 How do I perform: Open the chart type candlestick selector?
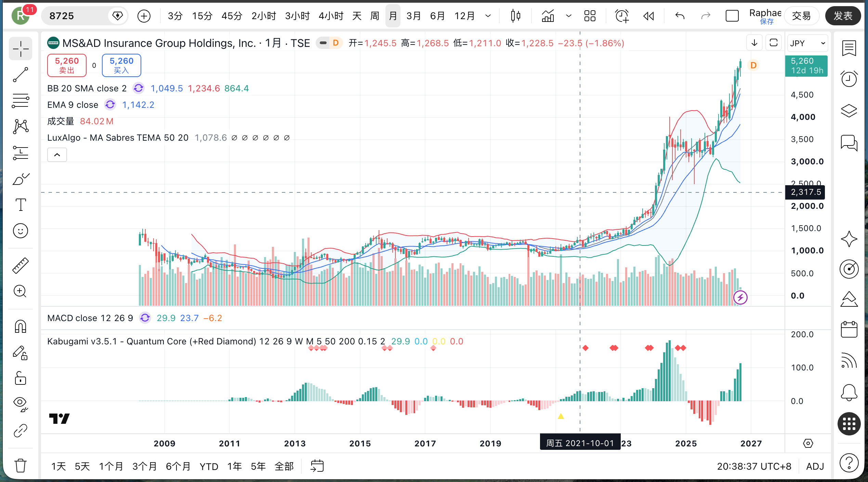515,16
